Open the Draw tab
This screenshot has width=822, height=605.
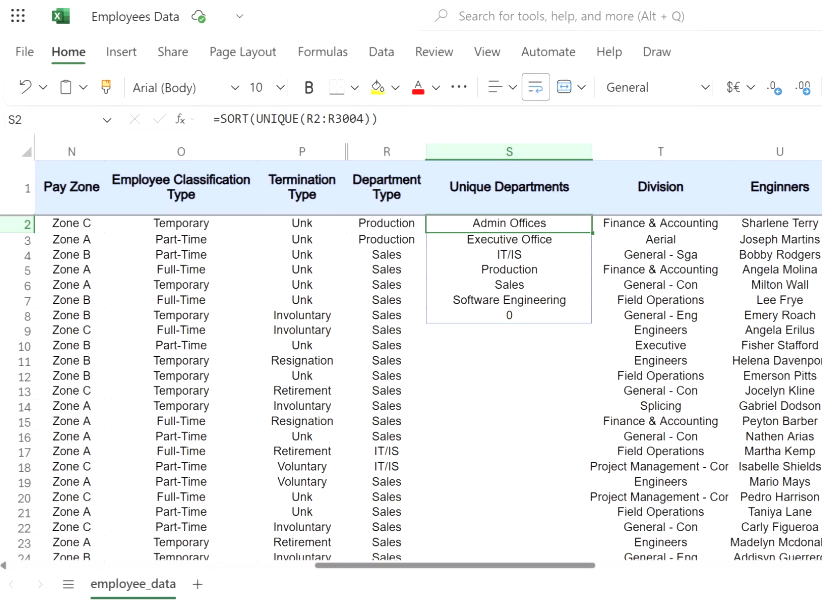coord(657,52)
